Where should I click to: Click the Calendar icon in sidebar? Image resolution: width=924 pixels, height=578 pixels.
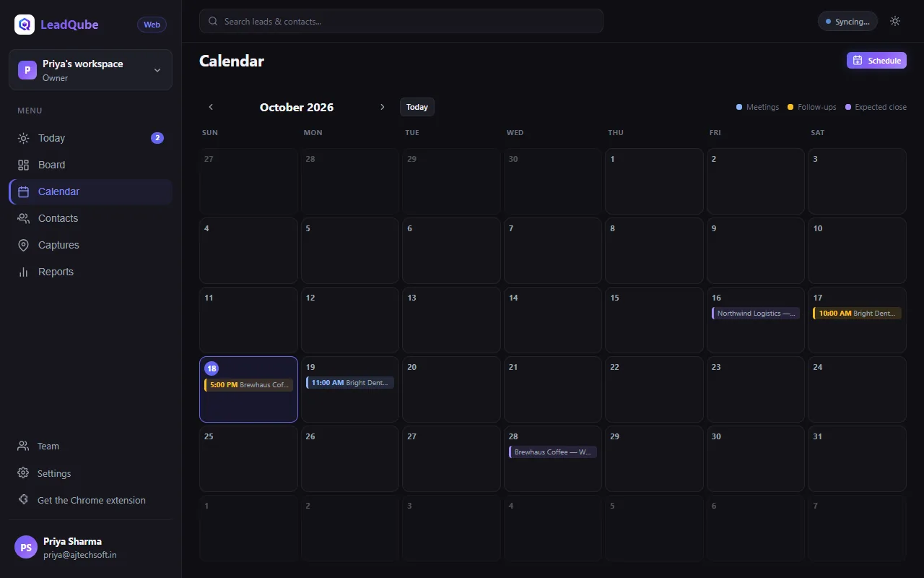coord(24,191)
